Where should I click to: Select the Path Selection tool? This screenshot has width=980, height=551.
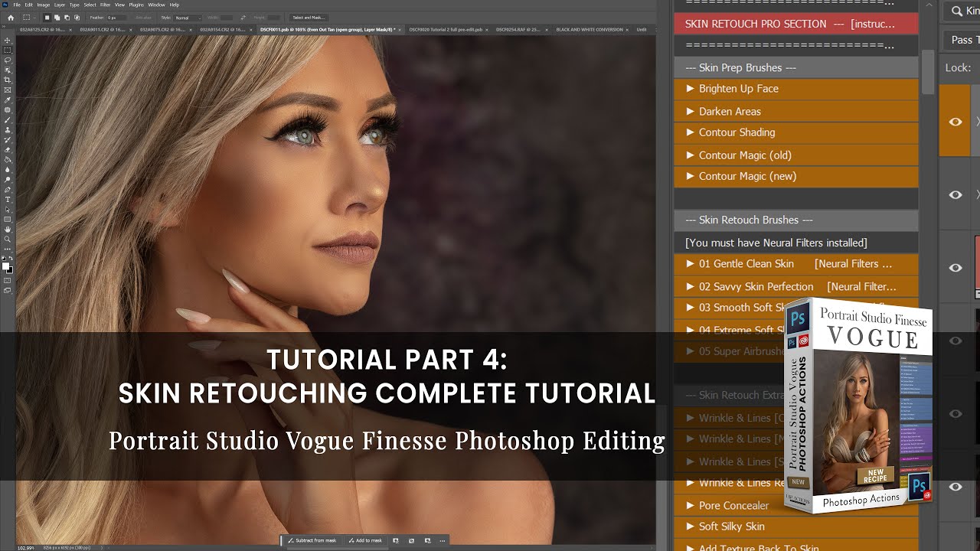(8, 209)
